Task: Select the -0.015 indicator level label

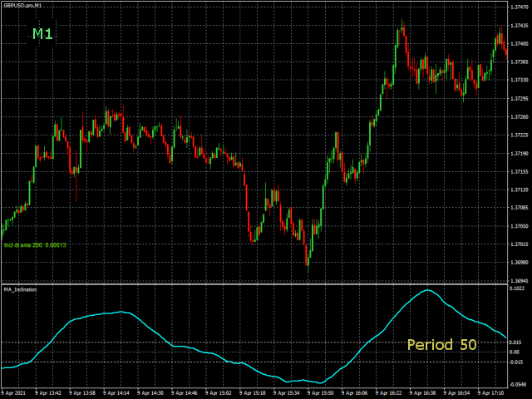Action: coord(515,362)
